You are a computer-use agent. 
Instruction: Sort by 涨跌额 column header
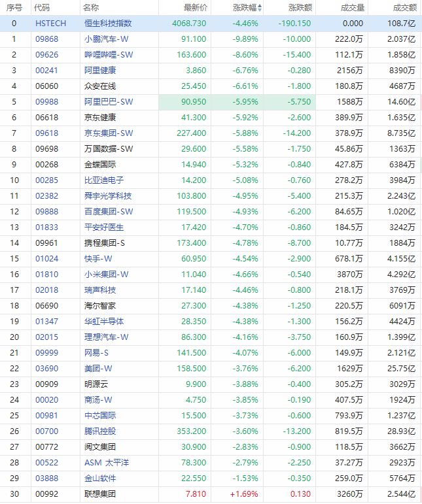tap(300, 8)
